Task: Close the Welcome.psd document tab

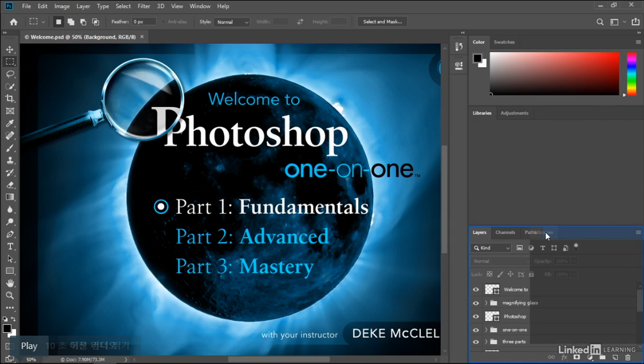Action: [x=142, y=36]
